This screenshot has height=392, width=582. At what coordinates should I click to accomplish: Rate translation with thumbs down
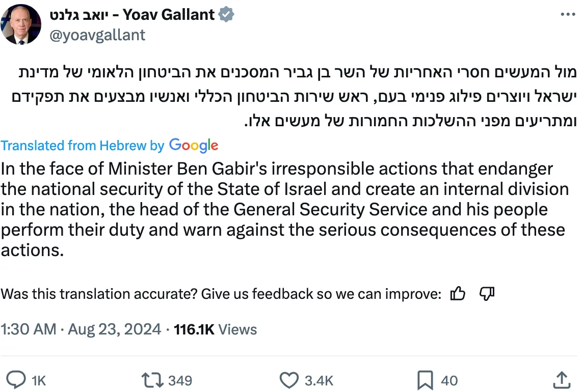point(488,294)
